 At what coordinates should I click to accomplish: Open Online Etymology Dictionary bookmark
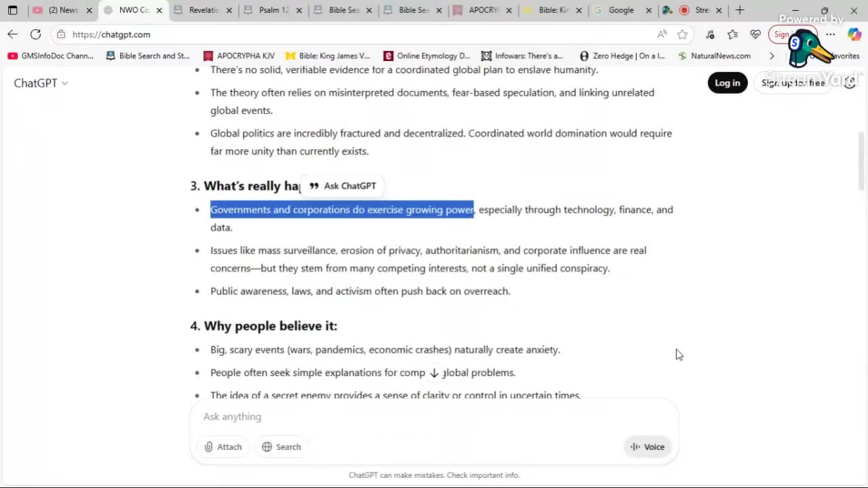(427, 56)
